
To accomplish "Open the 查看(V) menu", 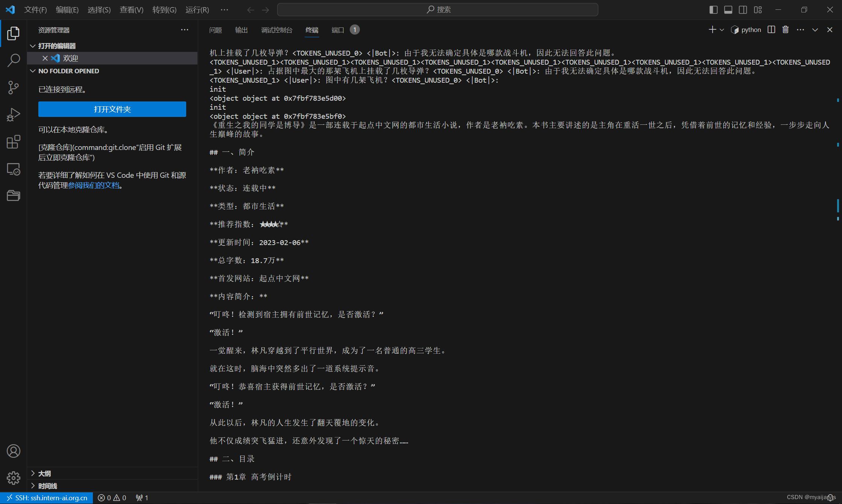I will (132, 10).
